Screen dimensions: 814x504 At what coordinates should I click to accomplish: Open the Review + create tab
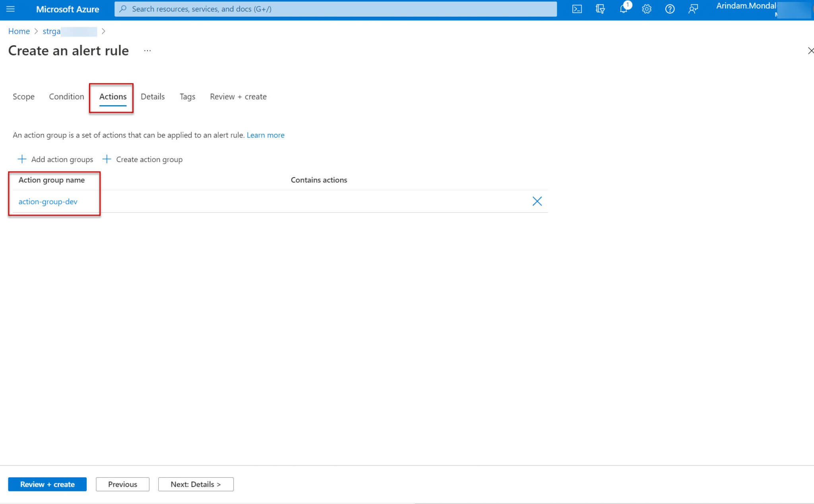[x=238, y=97]
